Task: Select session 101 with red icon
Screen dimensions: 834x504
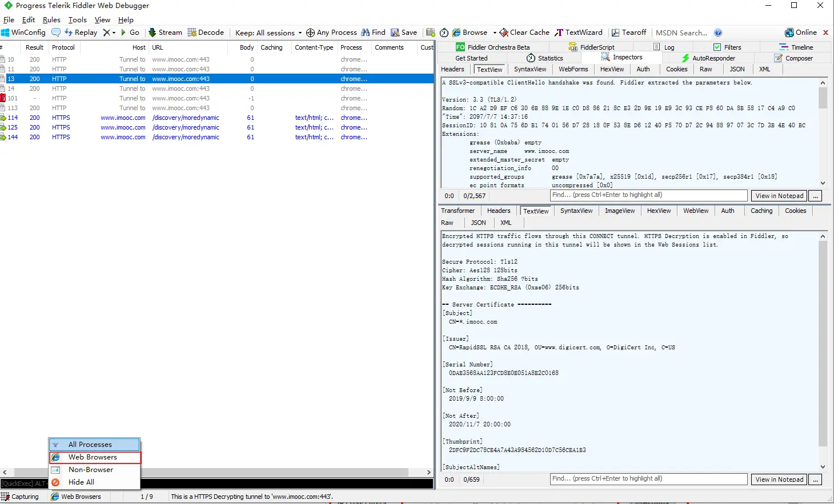Action: tap(217, 98)
